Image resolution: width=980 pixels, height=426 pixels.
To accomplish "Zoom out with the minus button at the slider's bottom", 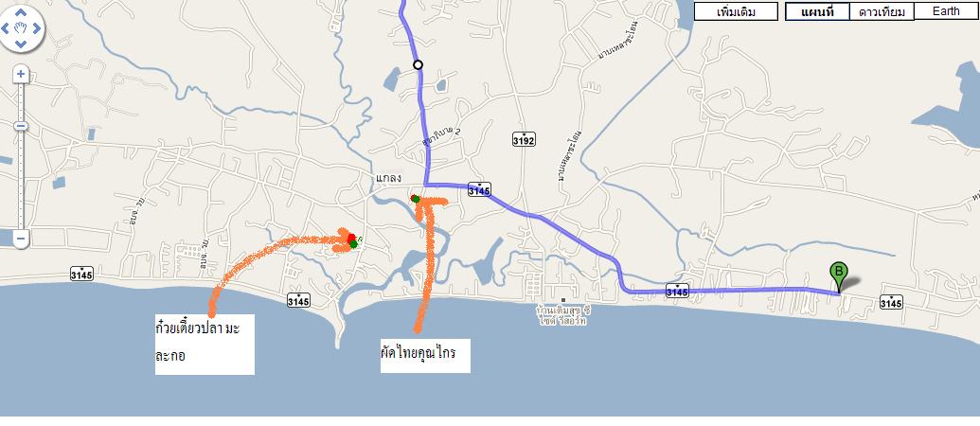I will coord(21,238).
